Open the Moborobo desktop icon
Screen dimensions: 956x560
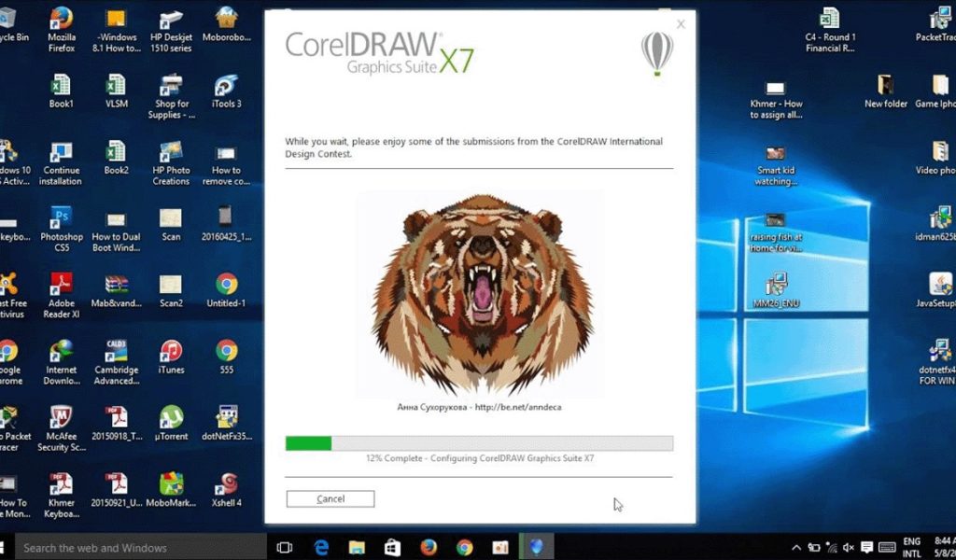pyautogui.click(x=226, y=25)
